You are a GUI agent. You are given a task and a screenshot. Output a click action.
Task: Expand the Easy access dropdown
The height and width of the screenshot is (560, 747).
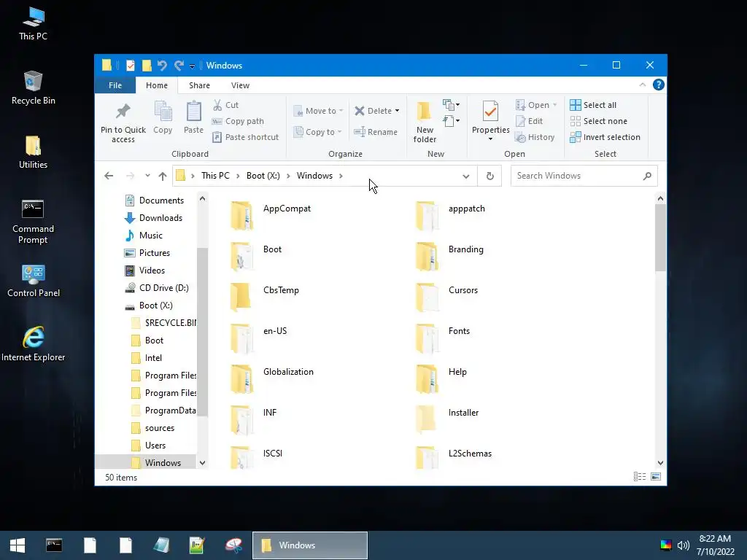click(451, 121)
